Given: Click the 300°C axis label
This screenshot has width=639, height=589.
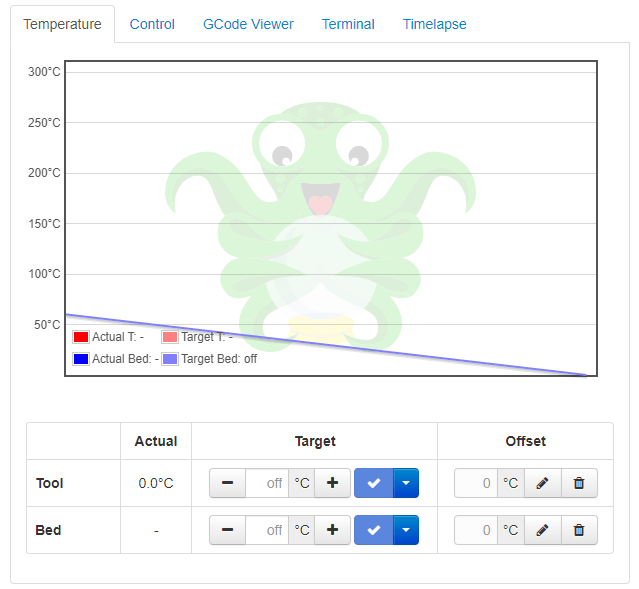Looking at the screenshot, I should coord(44,72).
